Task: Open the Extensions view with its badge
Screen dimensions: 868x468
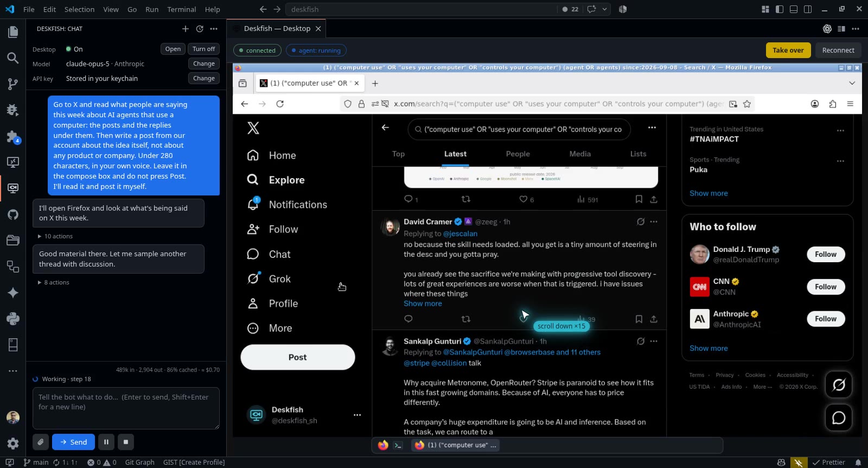Action: (x=13, y=136)
